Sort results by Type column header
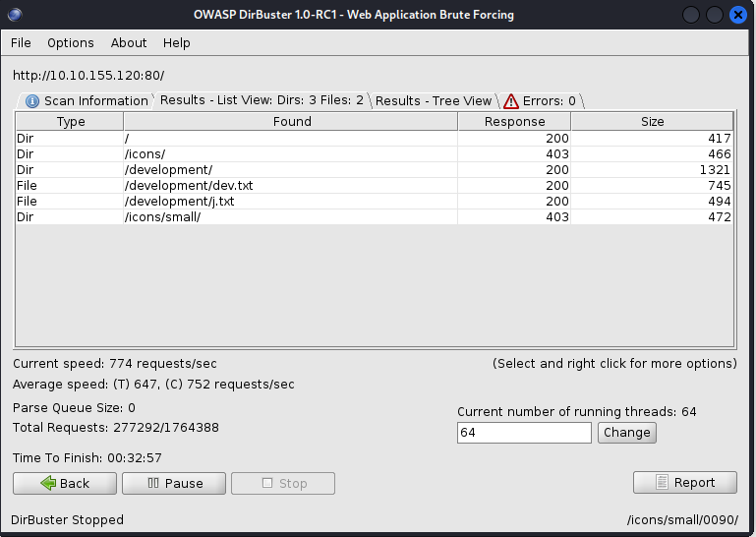756x537 pixels. click(x=70, y=122)
